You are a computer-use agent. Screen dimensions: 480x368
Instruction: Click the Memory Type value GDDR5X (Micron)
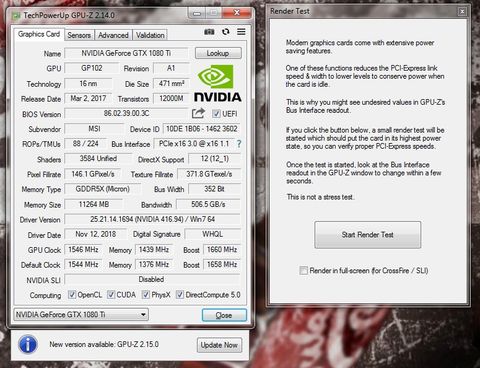click(103, 189)
